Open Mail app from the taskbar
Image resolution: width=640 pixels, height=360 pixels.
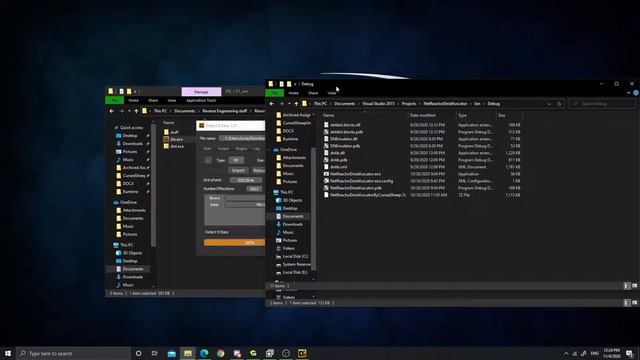[x=171, y=353]
